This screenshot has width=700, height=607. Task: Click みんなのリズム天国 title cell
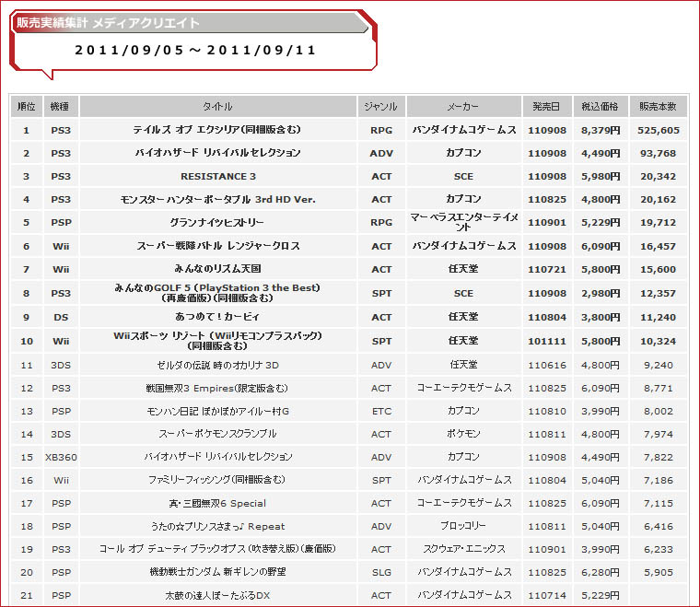[x=218, y=269]
